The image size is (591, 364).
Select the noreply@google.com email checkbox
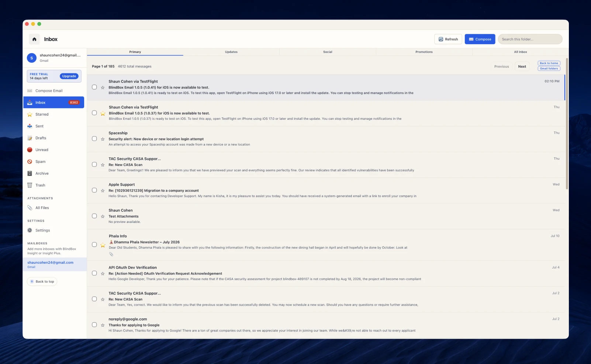94,325
